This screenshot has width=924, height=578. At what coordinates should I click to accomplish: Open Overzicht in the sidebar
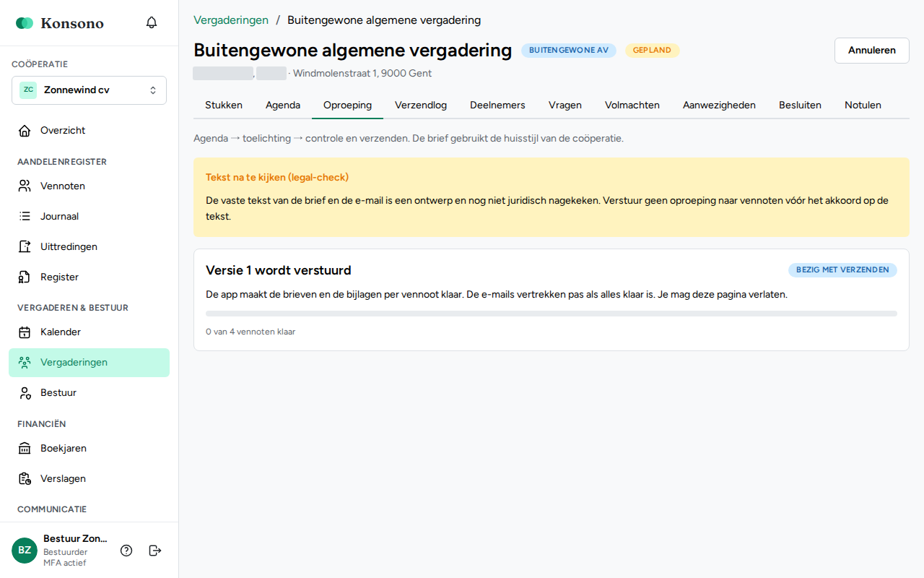[x=89, y=131]
